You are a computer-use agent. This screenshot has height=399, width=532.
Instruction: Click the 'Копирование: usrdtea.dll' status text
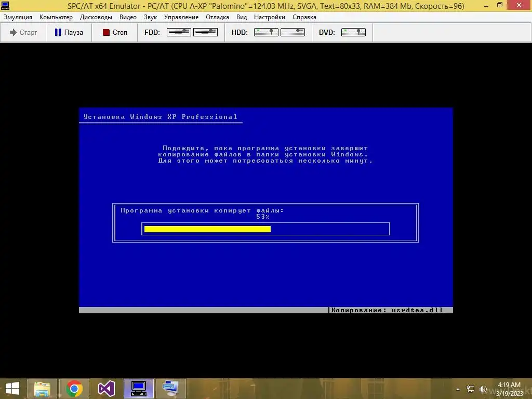tap(387, 310)
